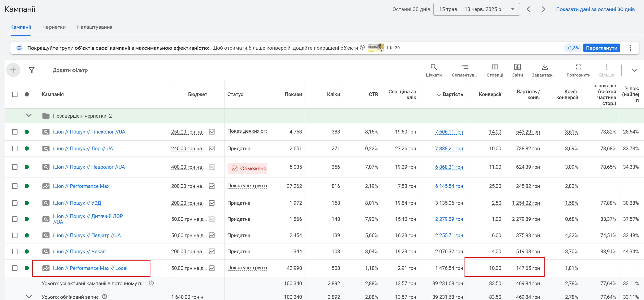Click status dot icon in table header

tap(27, 94)
